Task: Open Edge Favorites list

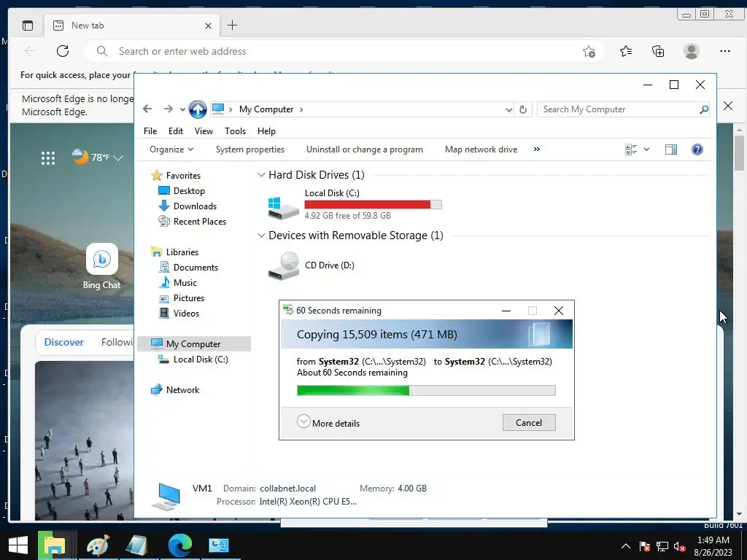Action: pos(626,51)
